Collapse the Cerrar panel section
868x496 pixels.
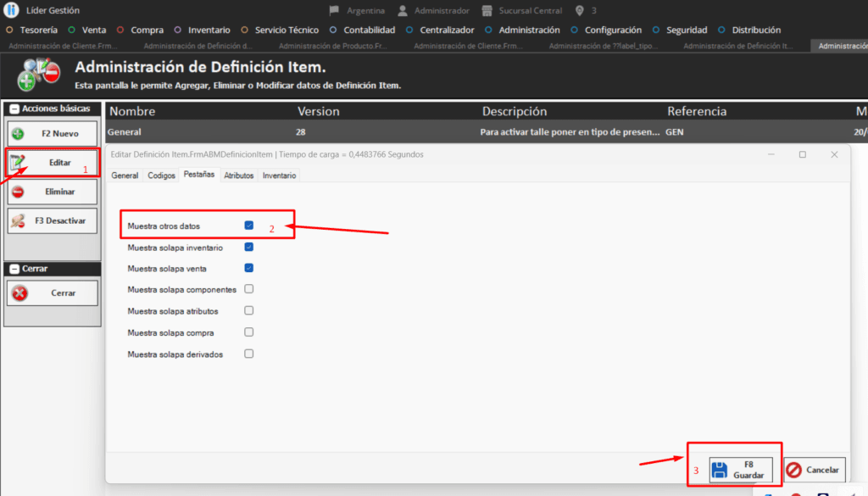pos(14,269)
